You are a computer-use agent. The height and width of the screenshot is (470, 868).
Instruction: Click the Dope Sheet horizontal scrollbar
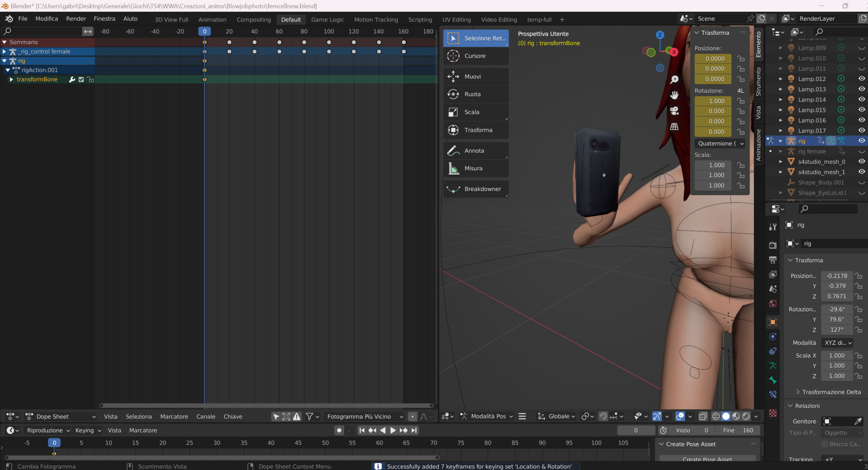[x=267, y=405]
